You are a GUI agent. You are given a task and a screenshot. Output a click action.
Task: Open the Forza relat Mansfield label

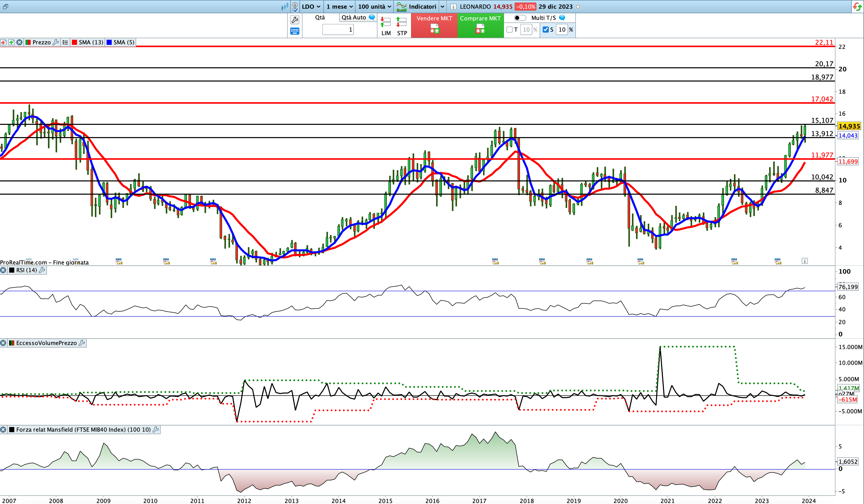[x=83, y=430]
